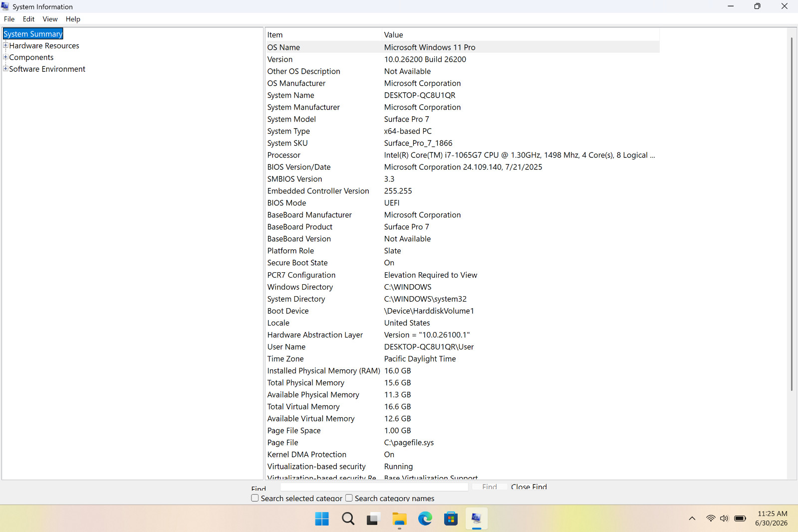Click the Slate platform role value
The height and width of the screenshot is (532, 798).
tap(392, 251)
